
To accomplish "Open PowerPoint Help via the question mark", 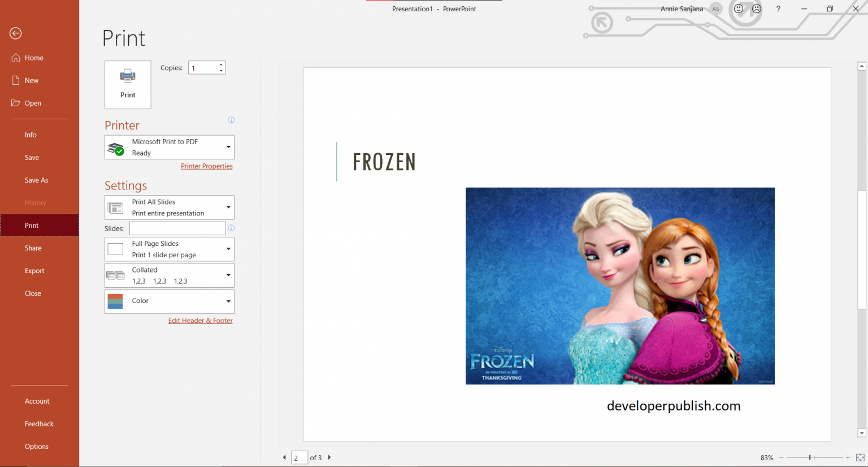I will tap(778, 8).
